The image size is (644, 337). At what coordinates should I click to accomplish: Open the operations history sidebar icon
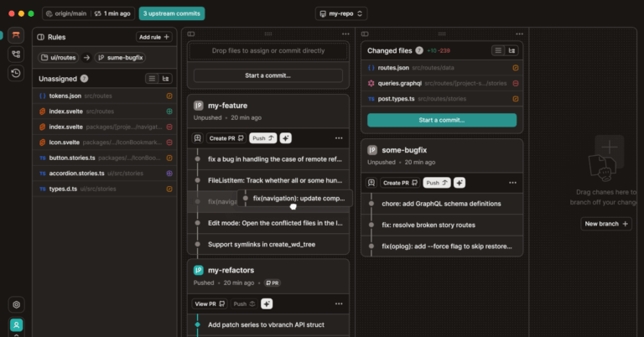pyautogui.click(x=16, y=73)
